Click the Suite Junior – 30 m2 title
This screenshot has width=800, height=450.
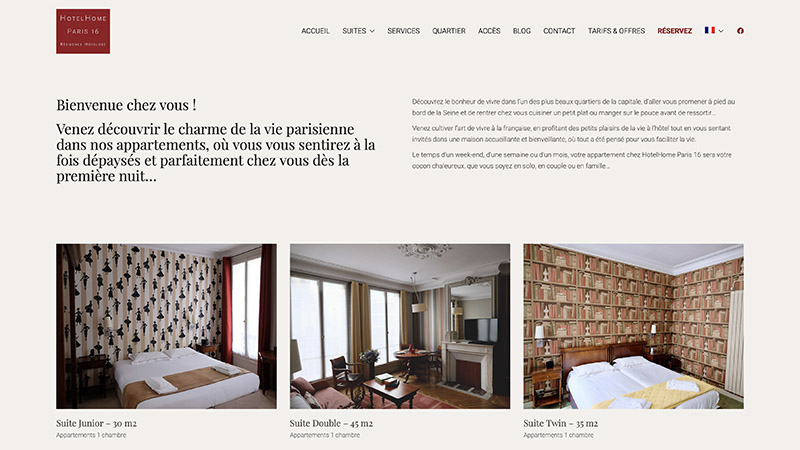96,423
